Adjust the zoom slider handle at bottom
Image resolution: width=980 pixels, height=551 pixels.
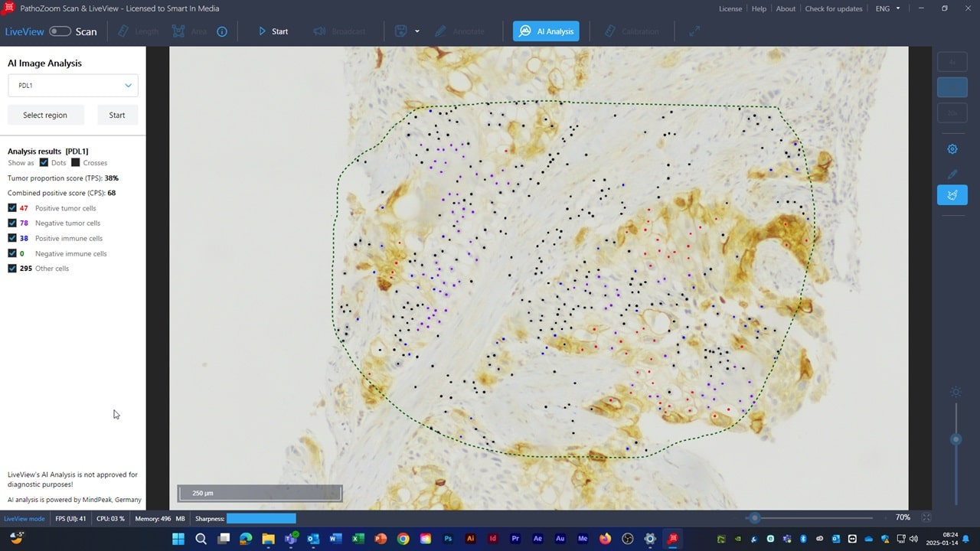(755, 518)
